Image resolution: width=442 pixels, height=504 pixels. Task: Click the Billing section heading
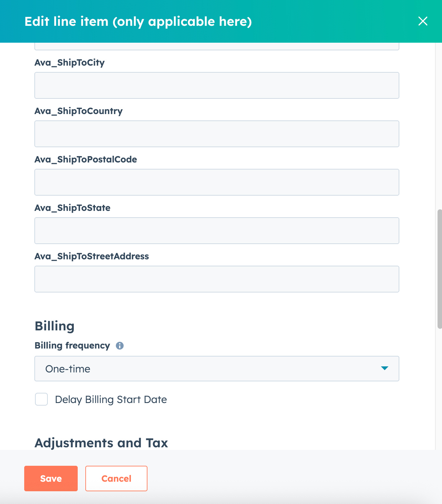[x=54, y=326]
